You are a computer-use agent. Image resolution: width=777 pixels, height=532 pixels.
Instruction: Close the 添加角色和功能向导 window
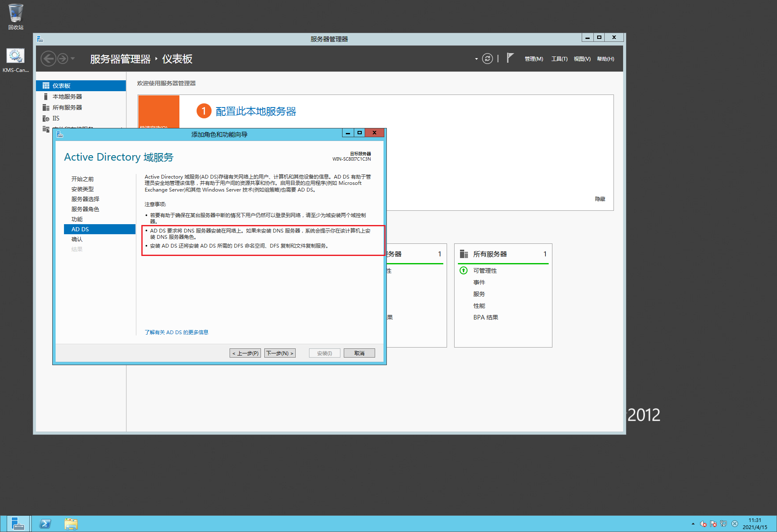(x=375, y=133)
